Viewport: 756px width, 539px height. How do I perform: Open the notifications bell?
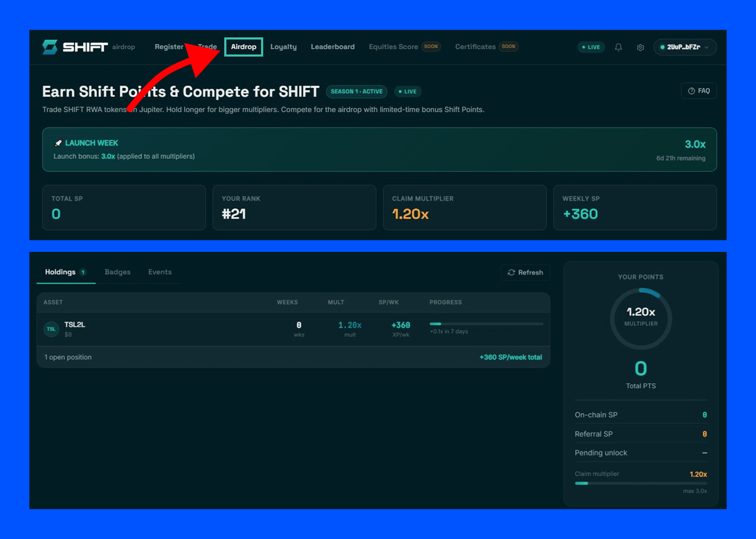point(619,47)
